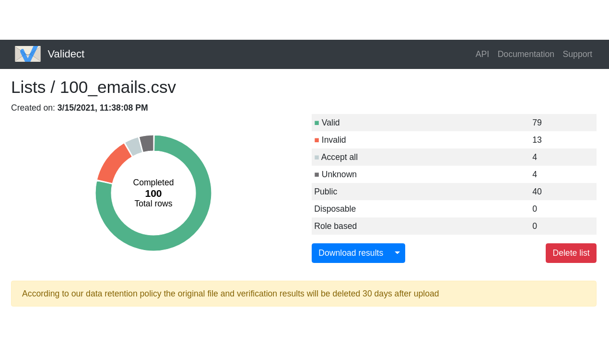Click the Download results button
The image size is (609, 364).
(x=351, y=253)
